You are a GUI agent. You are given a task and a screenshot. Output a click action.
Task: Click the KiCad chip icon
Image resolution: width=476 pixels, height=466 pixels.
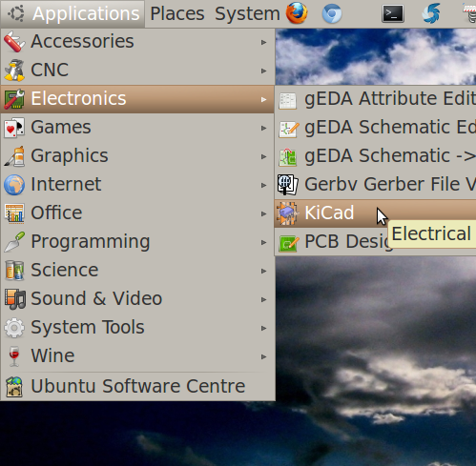click(287, 213)
